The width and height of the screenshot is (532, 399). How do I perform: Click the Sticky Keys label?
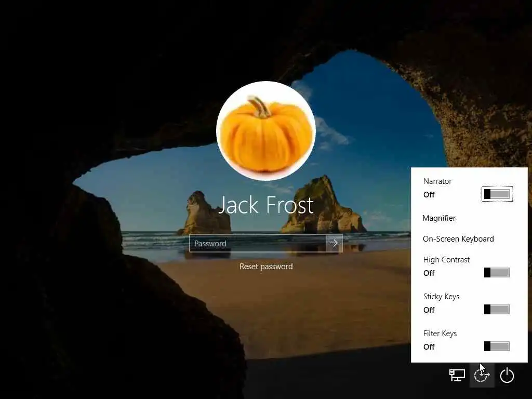click(441, 297)
